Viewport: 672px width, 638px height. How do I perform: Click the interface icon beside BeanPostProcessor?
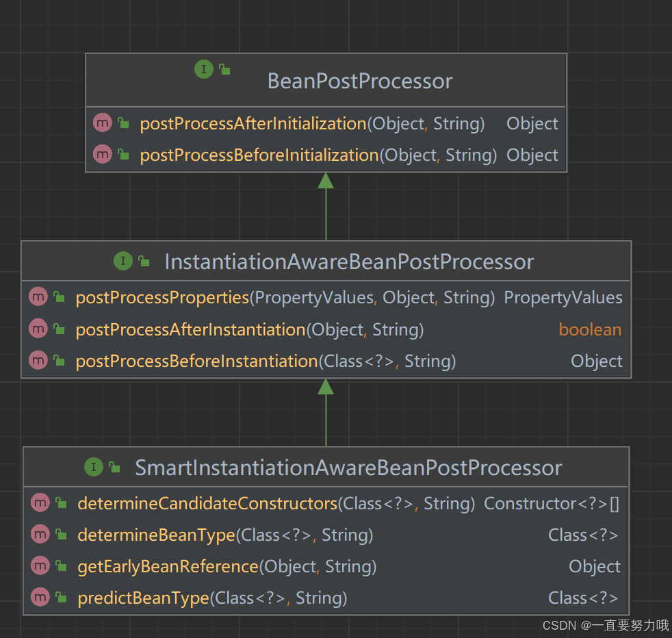point(203,69)
